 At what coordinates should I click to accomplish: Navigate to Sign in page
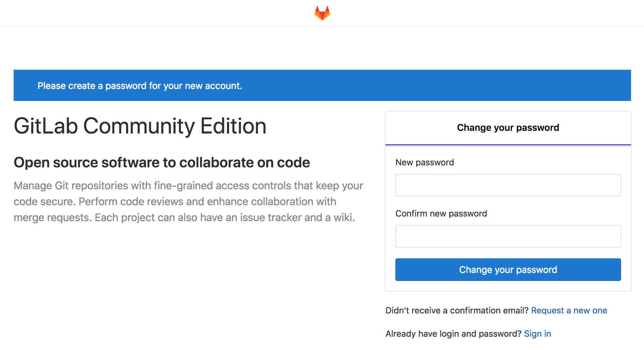(538, 334)
